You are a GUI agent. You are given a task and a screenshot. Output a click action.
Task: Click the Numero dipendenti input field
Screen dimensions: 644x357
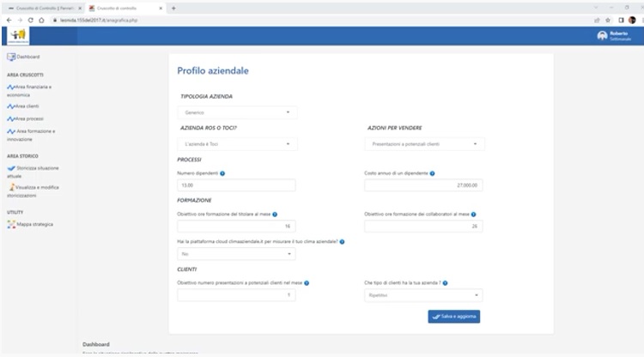tap(237, 185)
